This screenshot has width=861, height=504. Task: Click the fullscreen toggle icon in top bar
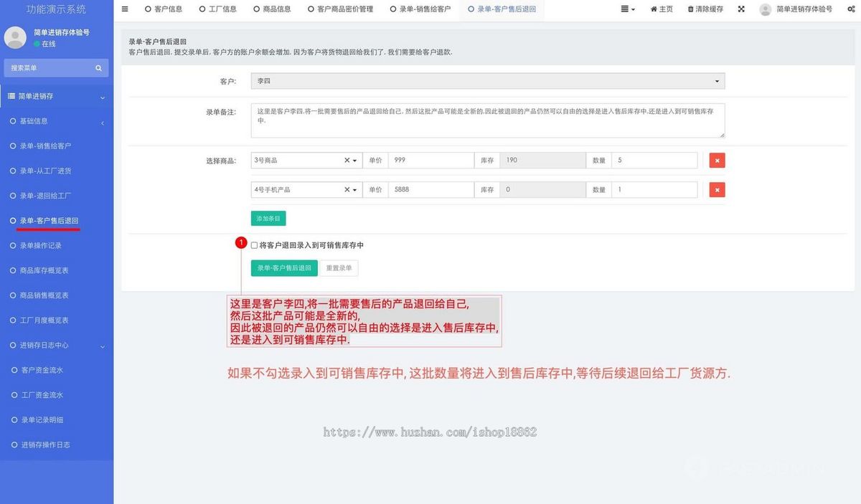741,9
